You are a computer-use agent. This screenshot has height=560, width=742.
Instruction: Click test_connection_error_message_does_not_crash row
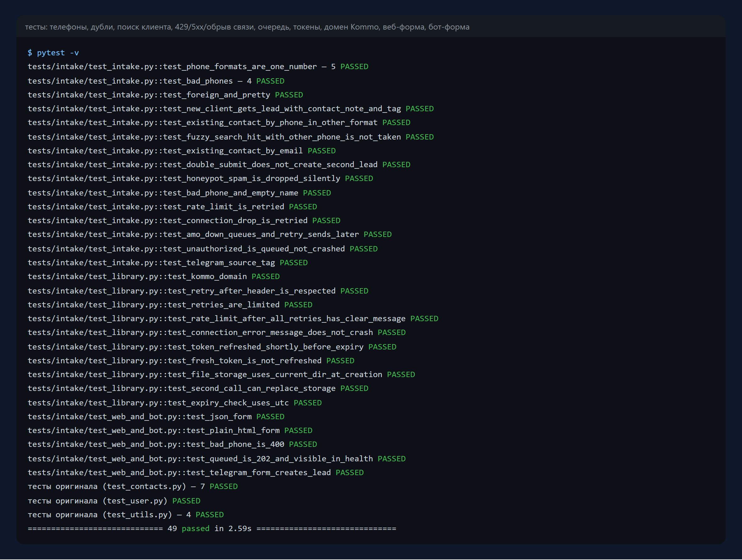point(217,332)
